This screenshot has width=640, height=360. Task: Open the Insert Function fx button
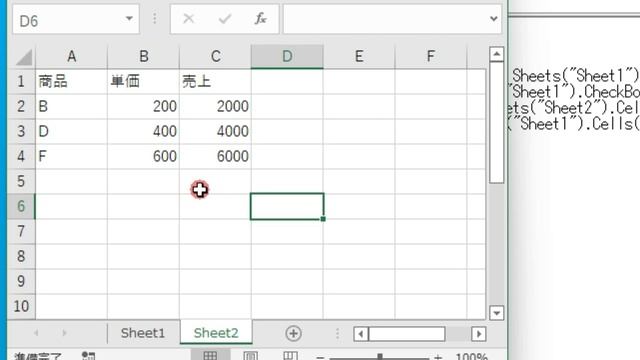260,18
